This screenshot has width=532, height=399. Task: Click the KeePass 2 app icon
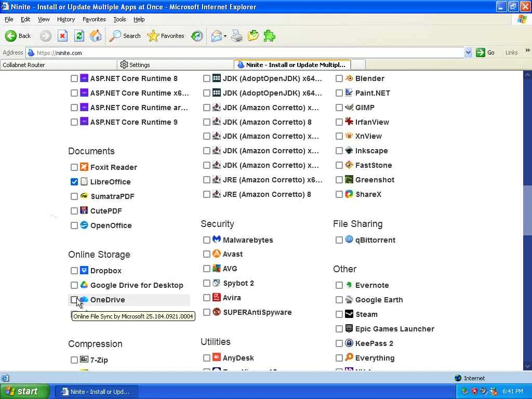349,343
